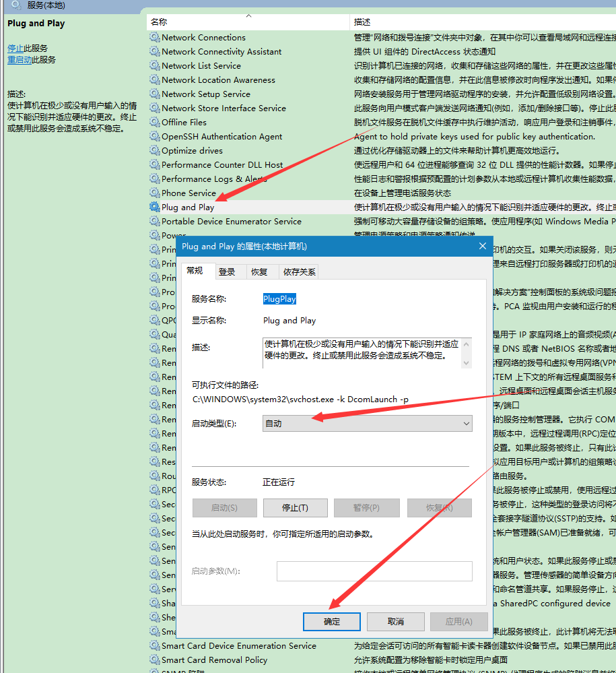Switch to the 恢复 tab
616x673 pixels.
coord(259,271)
